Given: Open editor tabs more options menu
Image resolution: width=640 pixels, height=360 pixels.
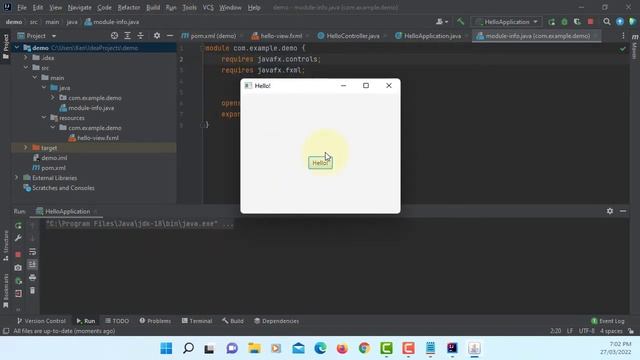Looking at the screenshot, I should pos(623,36).
